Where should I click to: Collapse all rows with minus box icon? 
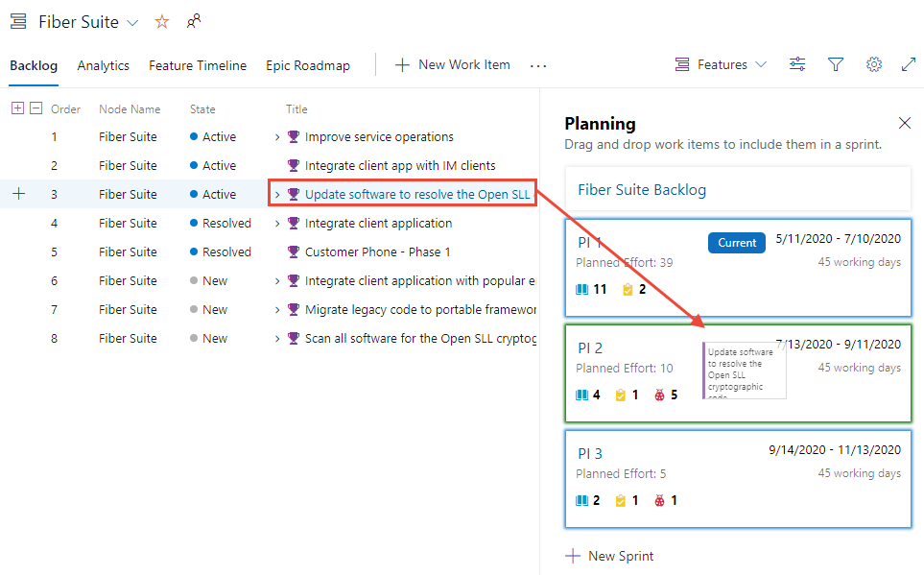coord(36,108)
